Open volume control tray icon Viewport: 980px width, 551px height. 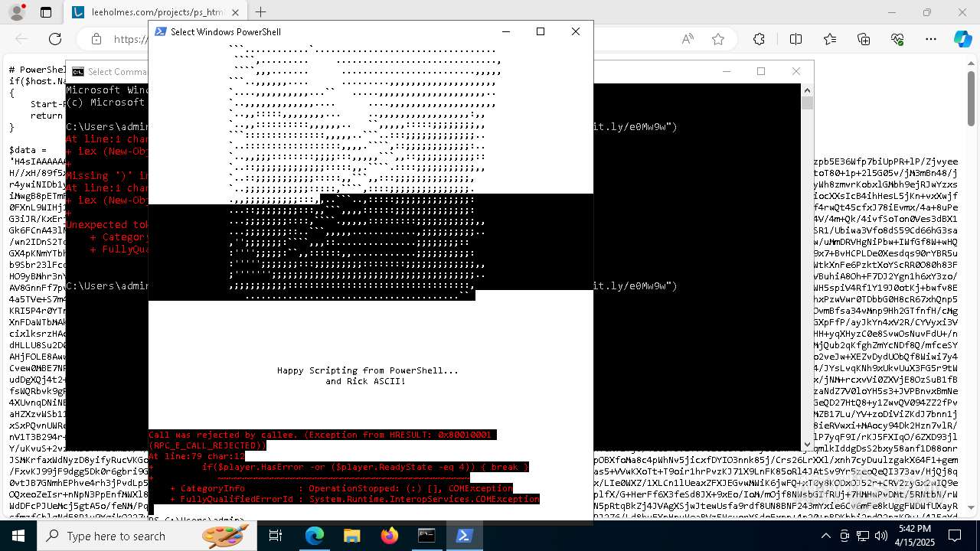click(x=881, y=536)
